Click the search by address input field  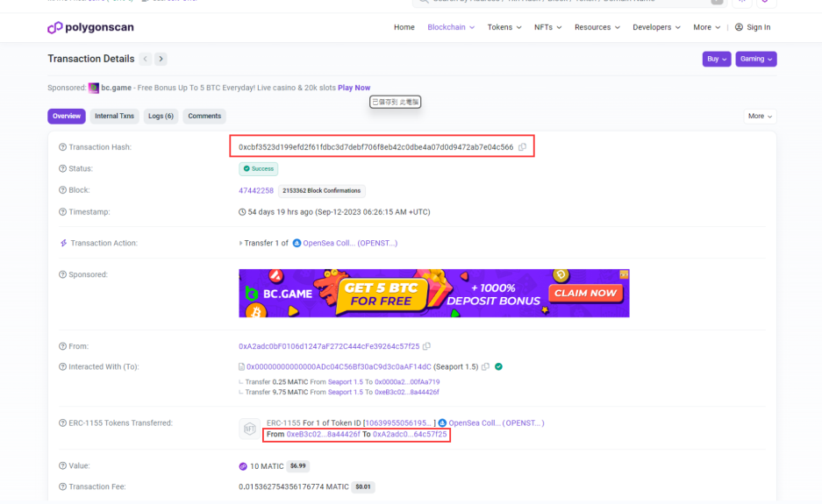click(568, 2)
